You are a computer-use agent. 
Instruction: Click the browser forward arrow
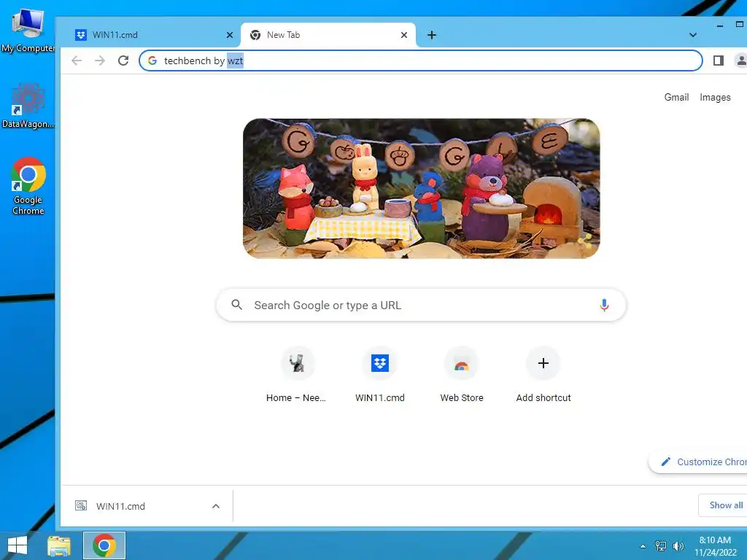click(99, 61)
